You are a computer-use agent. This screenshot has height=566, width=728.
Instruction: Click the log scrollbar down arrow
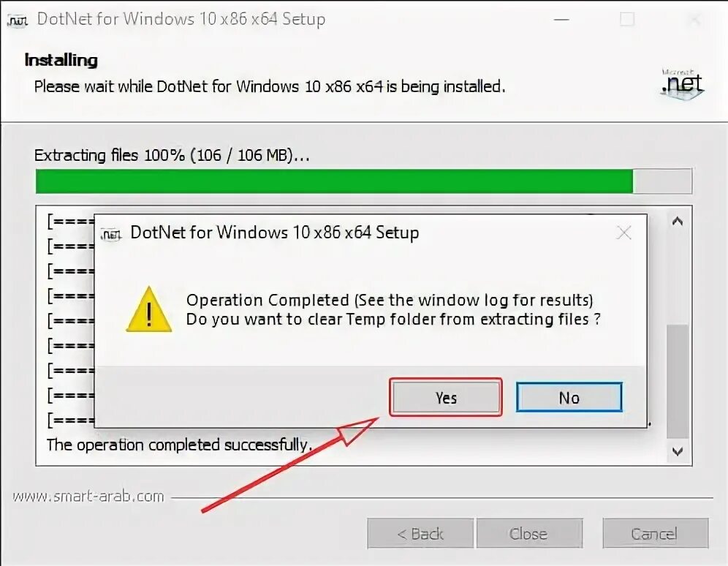[x=678, y=451]
